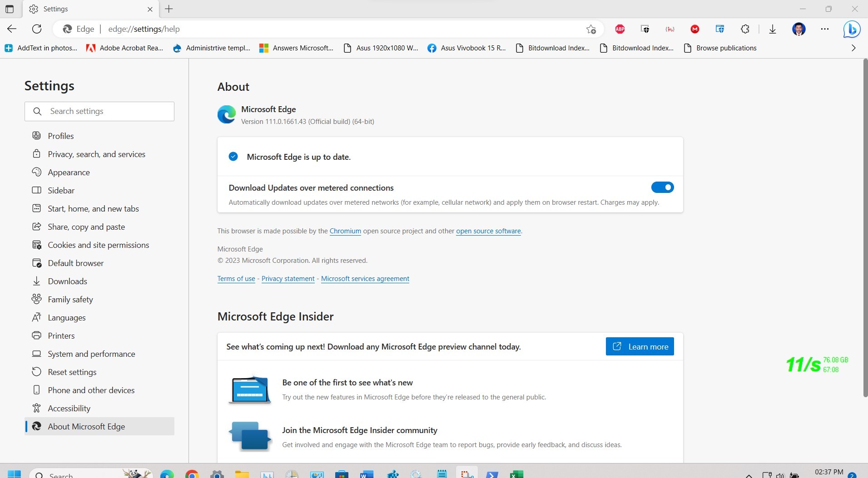Viewport: 868px width, 478px height.
Task: Open Adobe Acrobat Reader bookmark
Action: pyautogui.click(x=125, y=48)
